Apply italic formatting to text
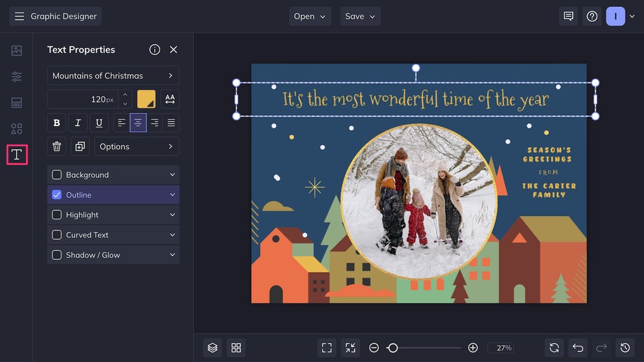Screen dimensions: 644x362 tap(78, 123)
